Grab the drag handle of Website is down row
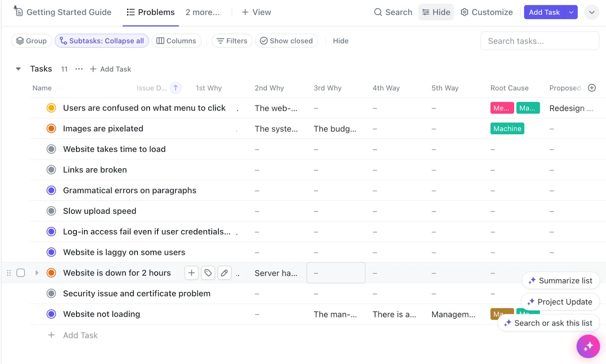The height and width of the screenshot is (364, 606). [9, 273]
